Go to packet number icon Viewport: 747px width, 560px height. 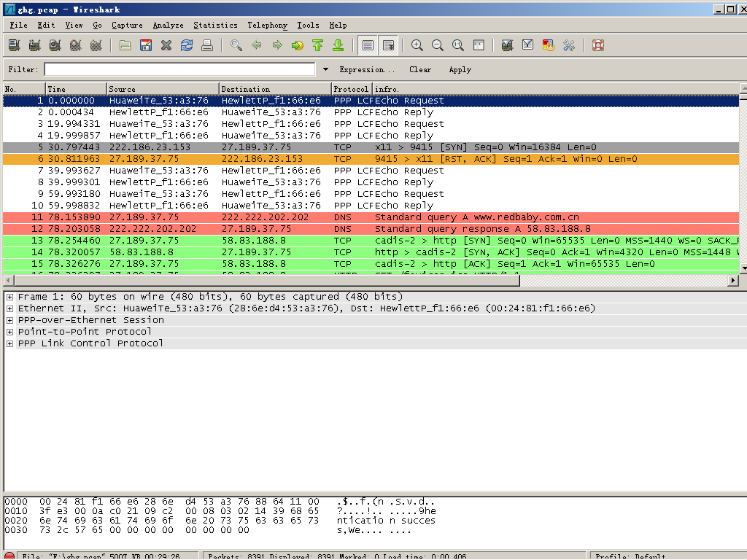(x=298, y=45)
